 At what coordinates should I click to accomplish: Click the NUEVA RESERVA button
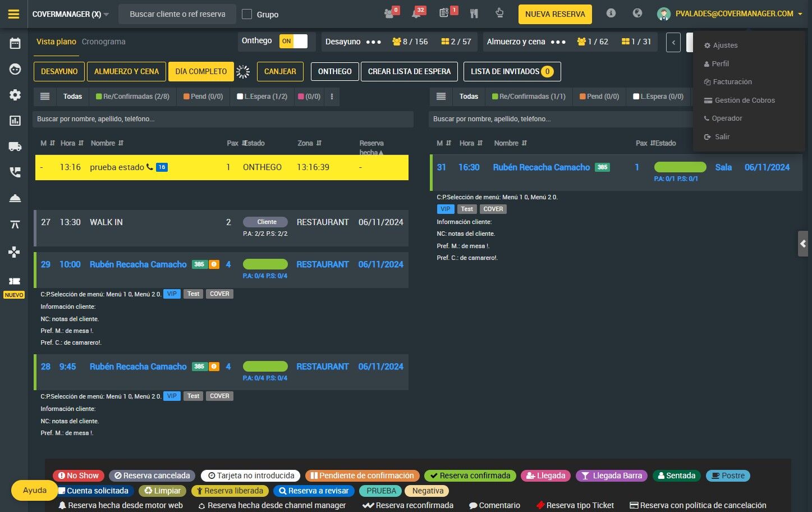coord(555,14)
